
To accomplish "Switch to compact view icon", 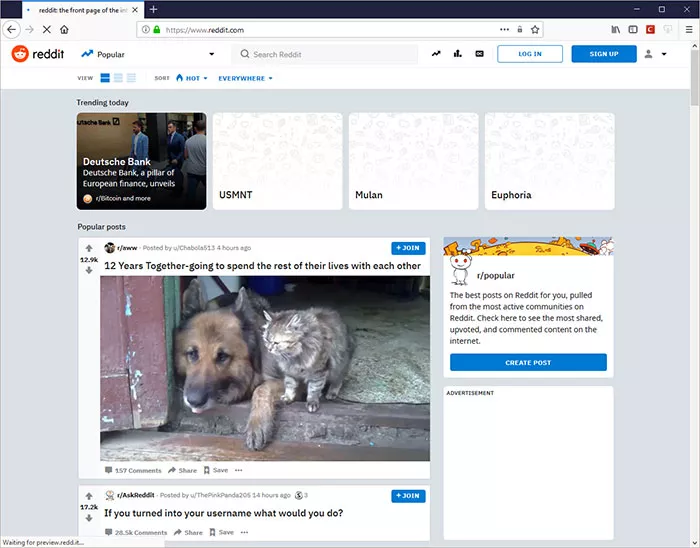I will pos(131,78).
